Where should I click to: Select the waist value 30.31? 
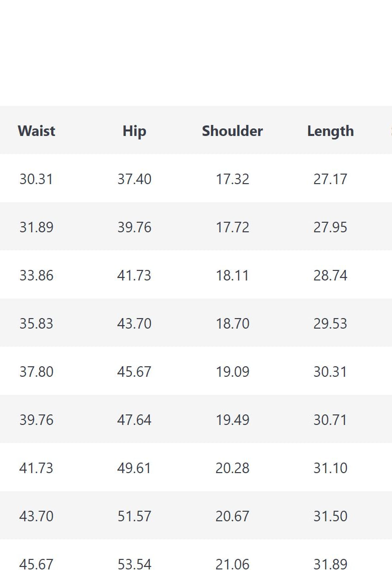(36, 179)
